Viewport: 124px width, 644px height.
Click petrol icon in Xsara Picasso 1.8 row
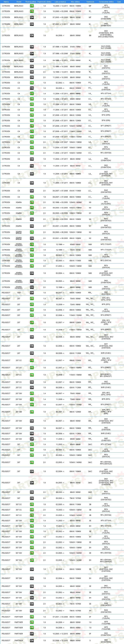tap(32, 260)
